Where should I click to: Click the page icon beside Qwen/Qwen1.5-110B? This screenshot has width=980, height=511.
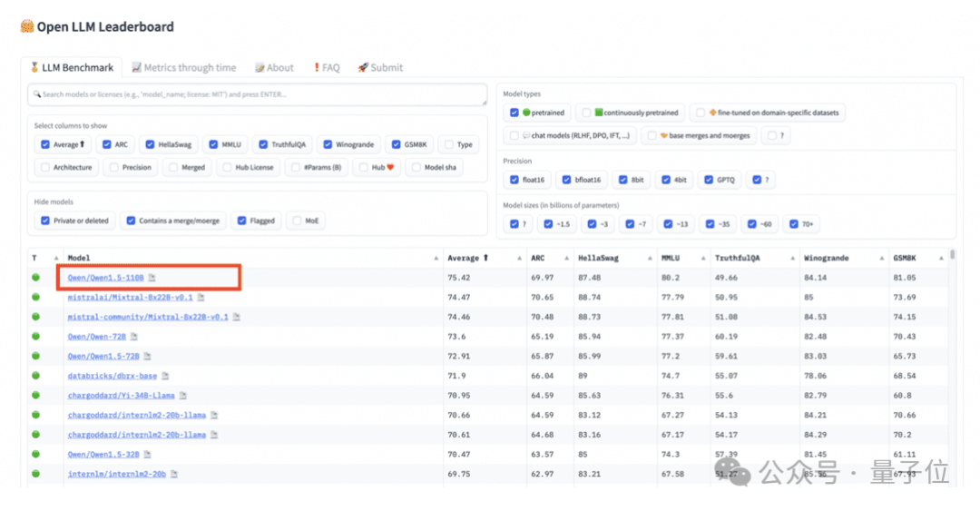point(152,278)
